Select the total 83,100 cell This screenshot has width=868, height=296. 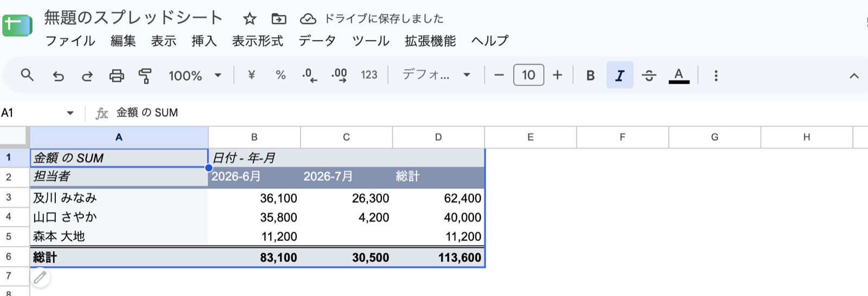254,257
